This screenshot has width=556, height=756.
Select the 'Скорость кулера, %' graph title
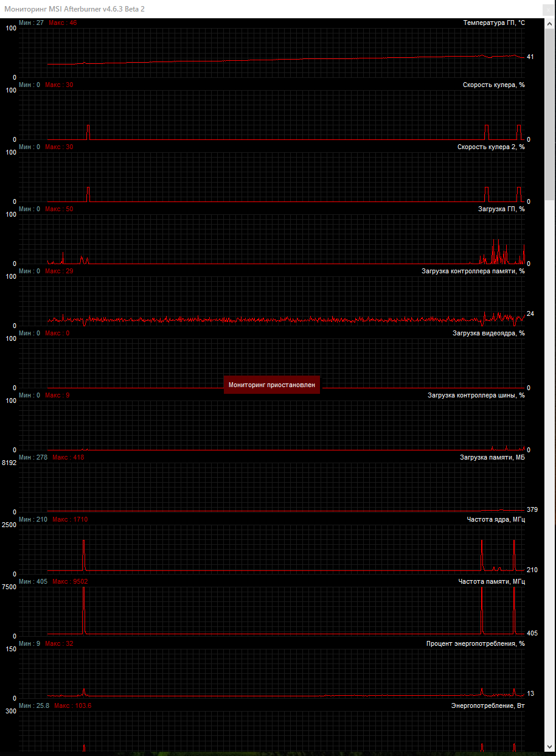point(493,85)
